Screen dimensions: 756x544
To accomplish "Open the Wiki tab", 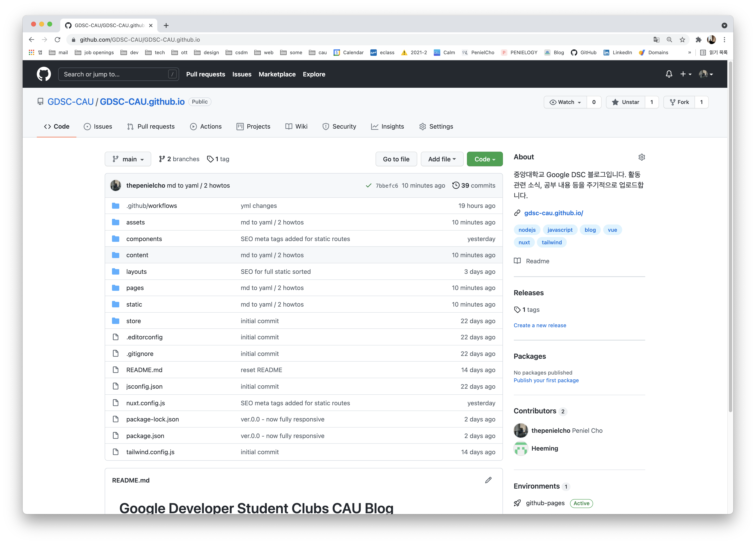I will coord(296,126).
